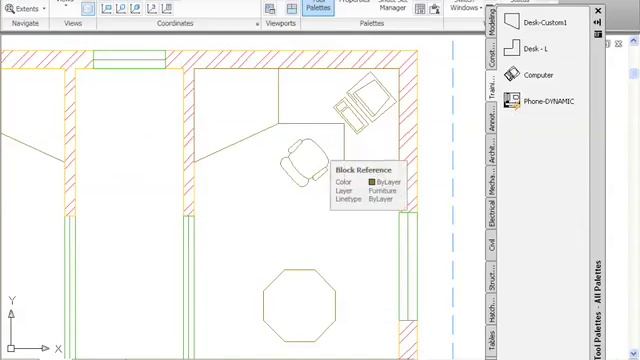Viewport: 640px width, 360px height.
Task: Switch to the Hatch... palette tab
Action: click(x=491, y=309)
